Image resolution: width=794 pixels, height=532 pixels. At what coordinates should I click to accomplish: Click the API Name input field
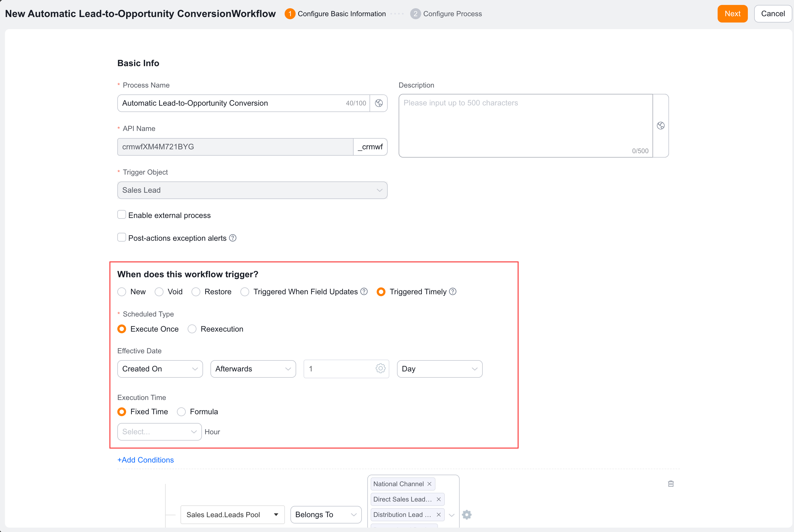click(x=235, y=147)
